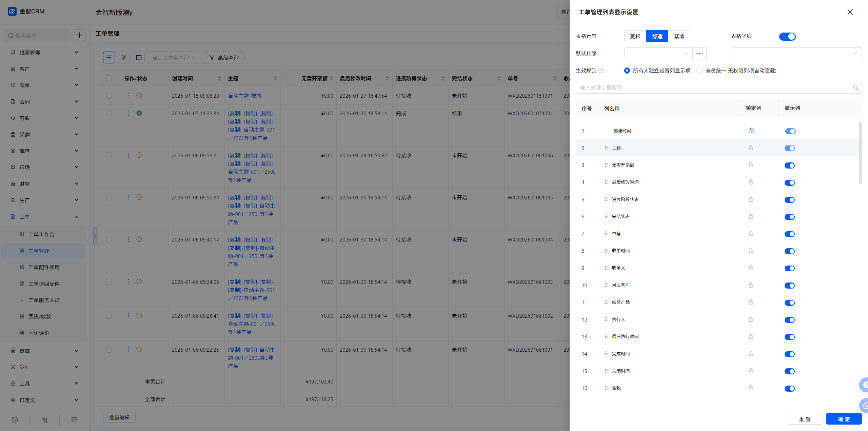Lock the 收单人 column via lock icon
Screen dimensions: 868x431
click(x=751, y=268)
